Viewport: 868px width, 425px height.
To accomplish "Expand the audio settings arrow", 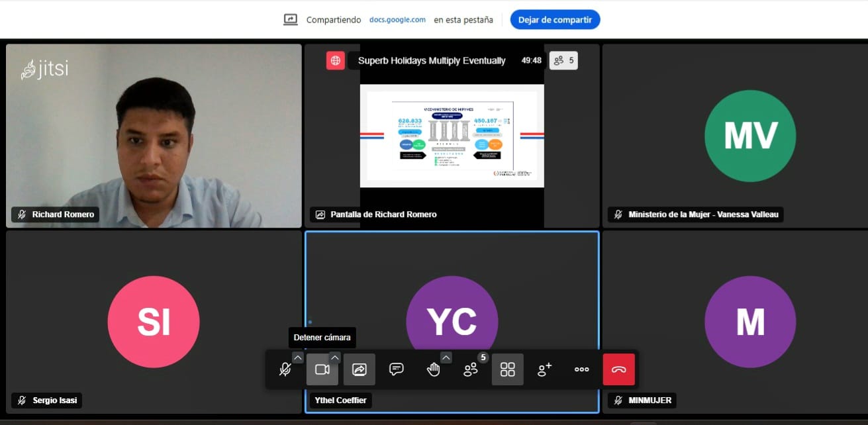I will [298, 357].
